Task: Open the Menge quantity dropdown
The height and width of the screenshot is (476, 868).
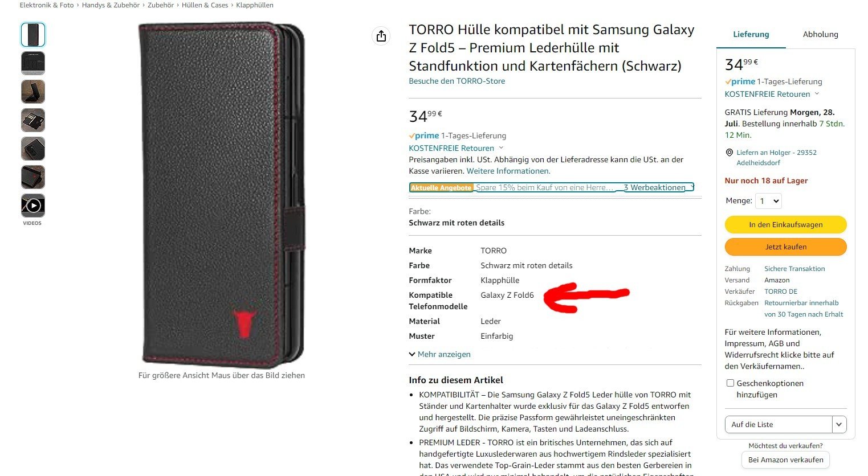Action: click(768, 201)
